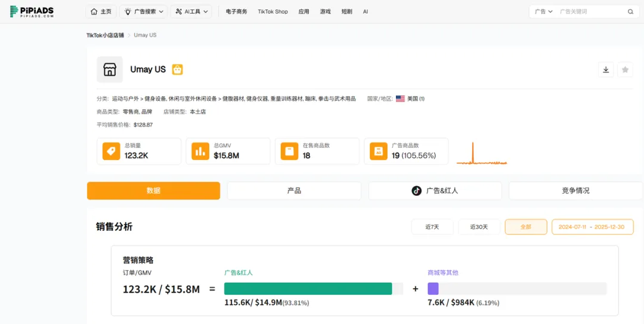Click the PiPiADS logo
Screen dimensions: 644x324
tap(32, 11)
